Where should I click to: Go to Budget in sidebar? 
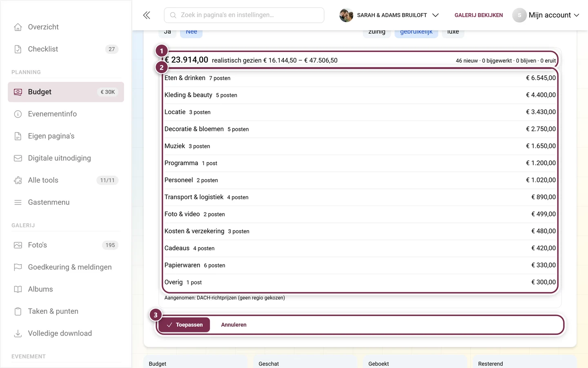point(66,92)
